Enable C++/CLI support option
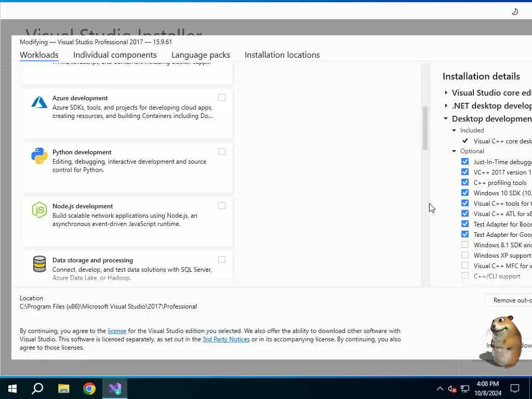The image size is (532, 399). coord(465,276)
